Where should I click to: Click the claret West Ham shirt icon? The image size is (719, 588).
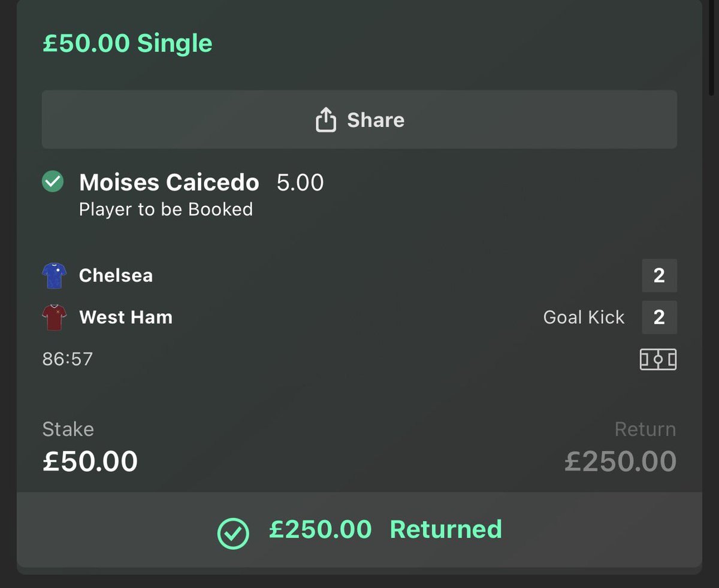click(x=53, y=317)
